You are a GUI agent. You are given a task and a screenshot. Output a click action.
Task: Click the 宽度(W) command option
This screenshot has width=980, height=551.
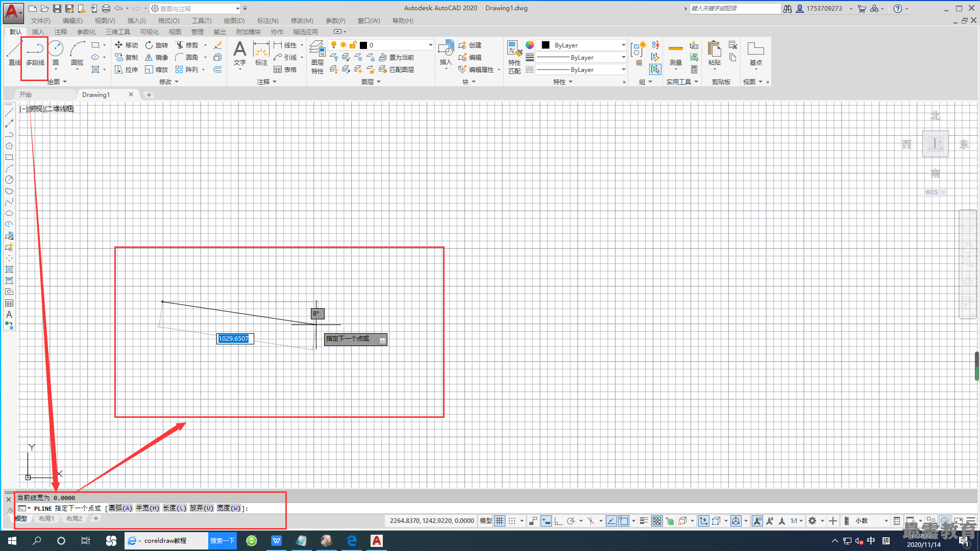click(x=229, y=508)
